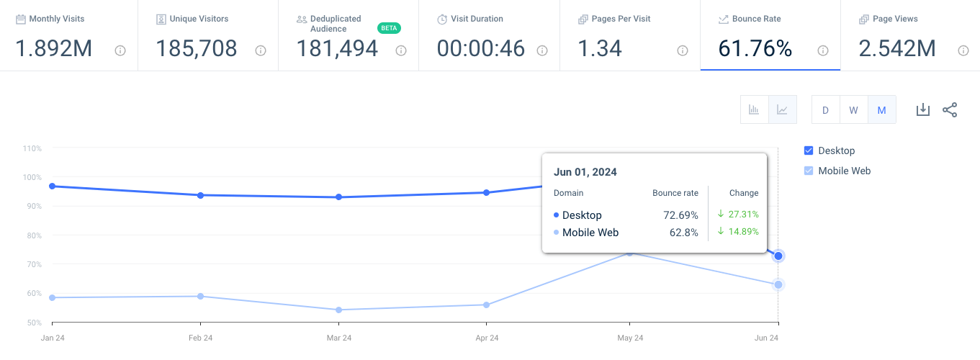Screen dimensions: 980x360
Task: Click the Mobile Web May 24 data point
Action: click(x=630, y=253)
